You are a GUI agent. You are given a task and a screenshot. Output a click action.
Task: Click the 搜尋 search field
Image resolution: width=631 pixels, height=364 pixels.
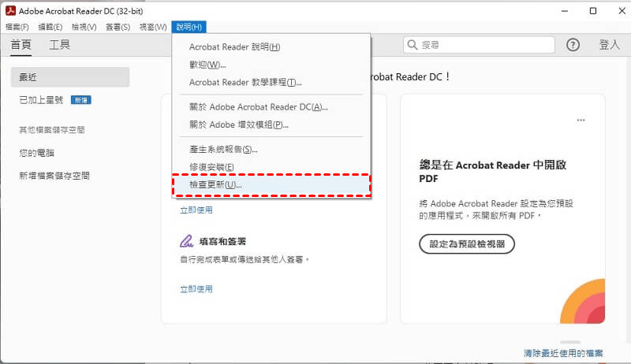(479, 45)
